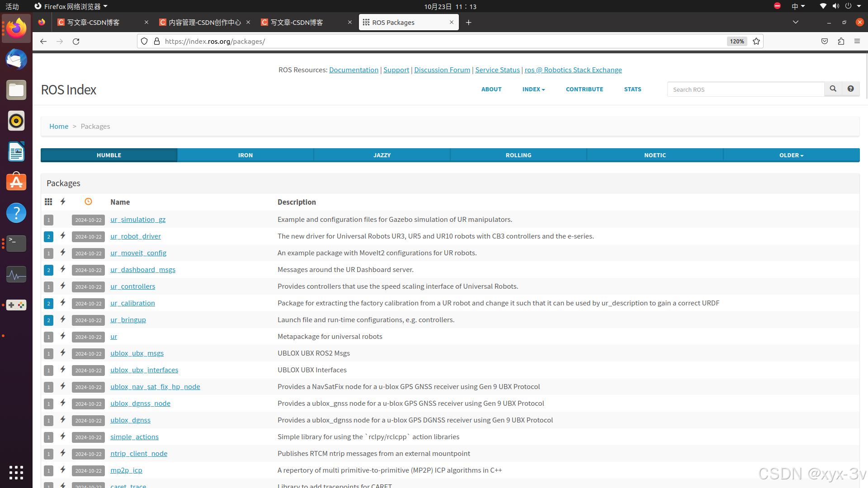Image resolution: width=868 pixels, height=488 pixels.
Task: Follow the Documentation resources link
Action: (x=354, y=70)
